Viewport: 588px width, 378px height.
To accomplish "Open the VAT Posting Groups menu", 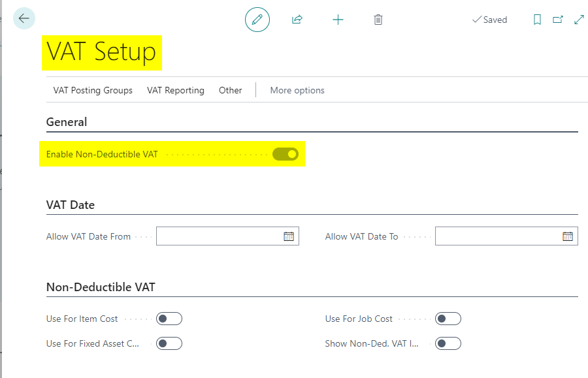I will 93,90.
